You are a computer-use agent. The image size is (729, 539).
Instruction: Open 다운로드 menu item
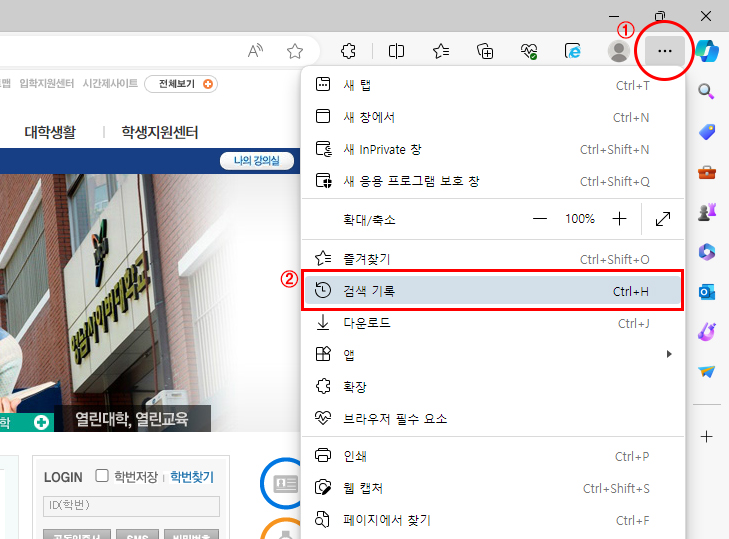click(x=493, y=323)
